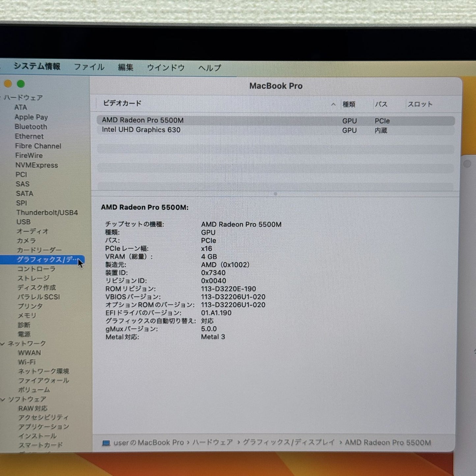Viewport: 476px width, 476px height.
Task: Select Apple Pay in the sidebar
Action: coord(31,117)
